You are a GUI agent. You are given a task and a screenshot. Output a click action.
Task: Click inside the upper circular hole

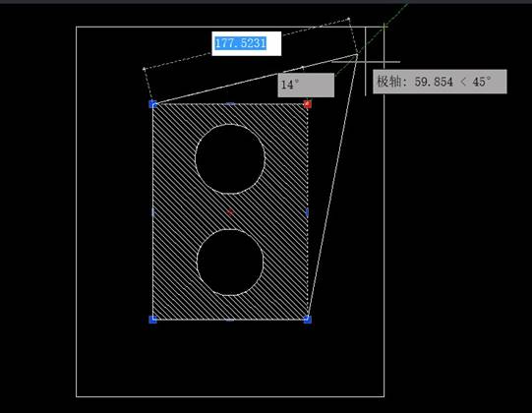(230, 159)
